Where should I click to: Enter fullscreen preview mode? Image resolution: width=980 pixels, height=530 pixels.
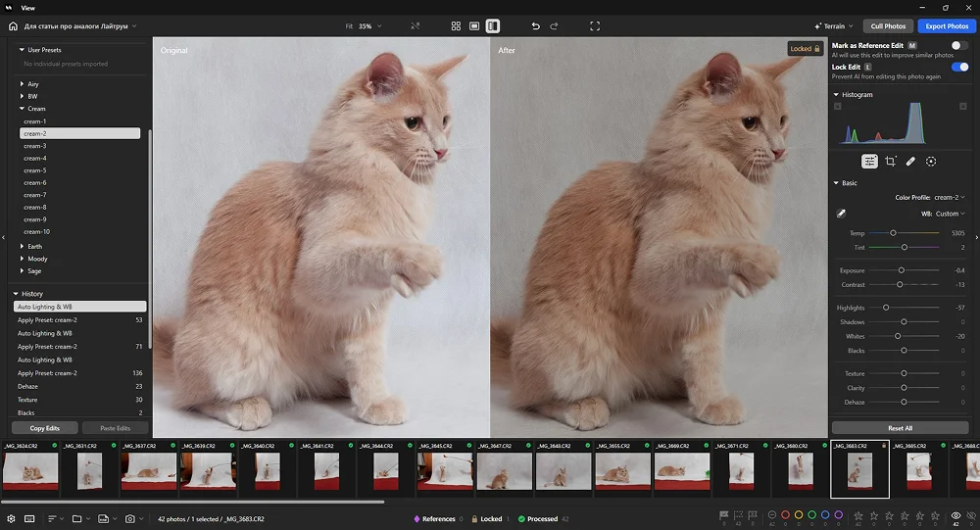point(595,26)
